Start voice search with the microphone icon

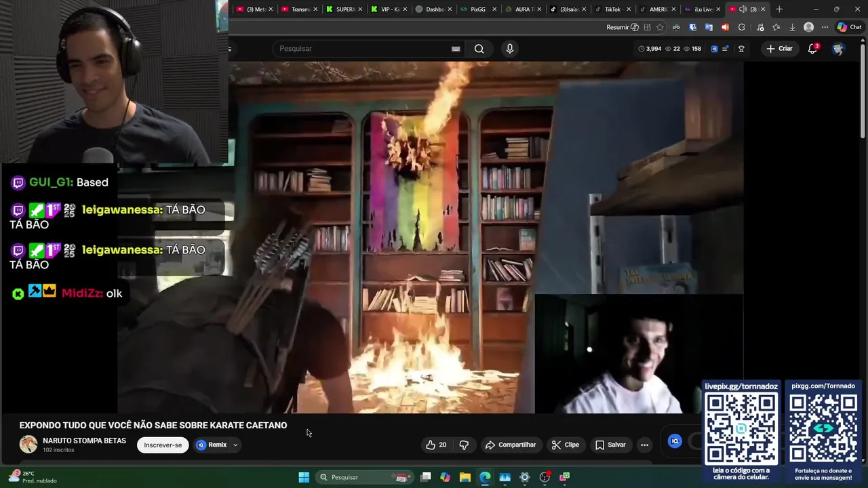pyautogui.click(x=510, y=49)
